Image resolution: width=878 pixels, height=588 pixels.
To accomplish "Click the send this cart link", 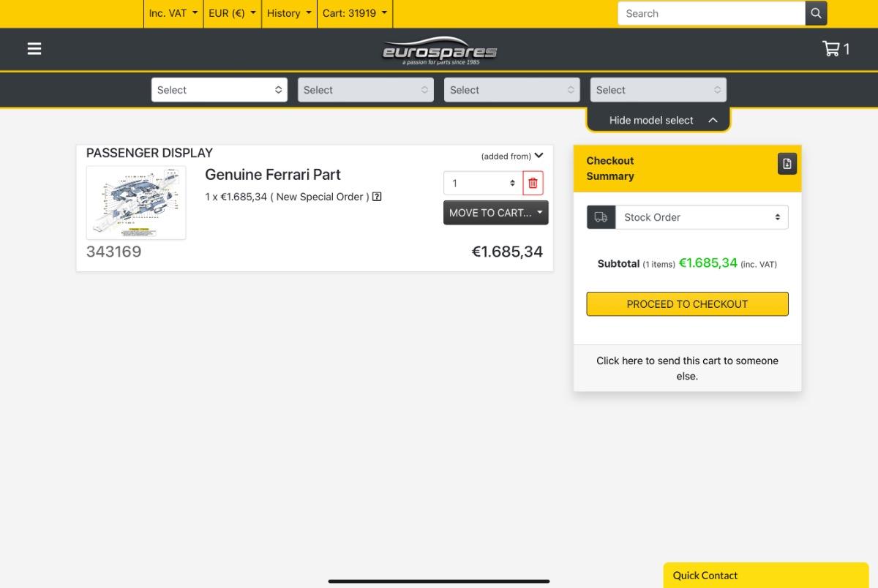I will (687, 369).
